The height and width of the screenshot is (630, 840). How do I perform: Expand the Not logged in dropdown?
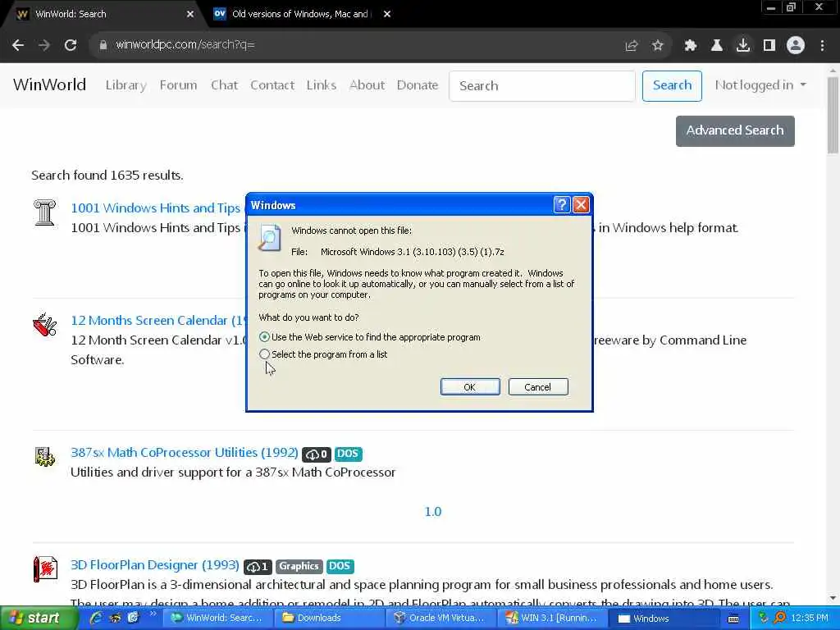[x=760, y=85]
